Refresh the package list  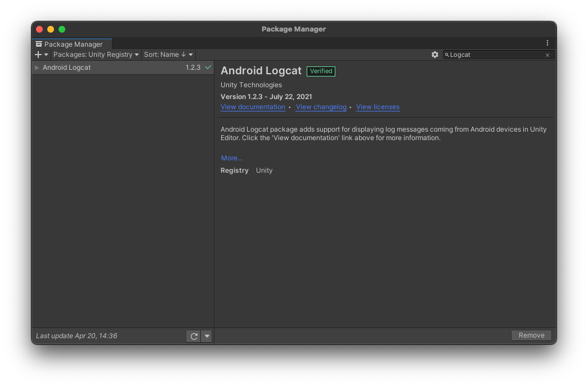coord(194,336)
